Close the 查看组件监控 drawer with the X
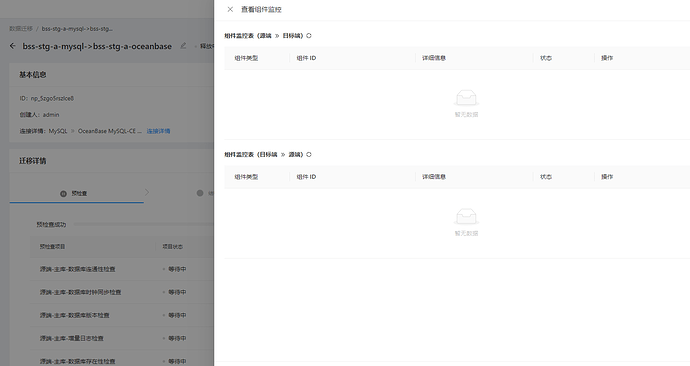Viewport: 690px width, 366px height. (x=230, y=9)
